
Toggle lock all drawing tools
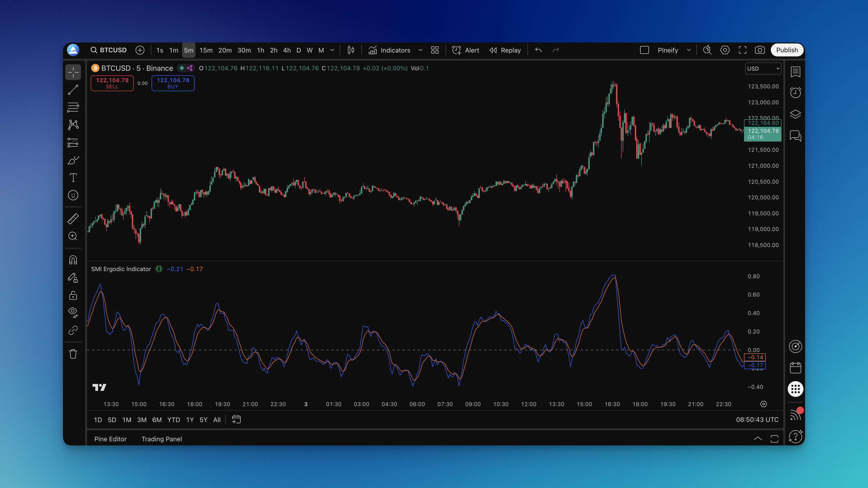(x=73, y=295)
